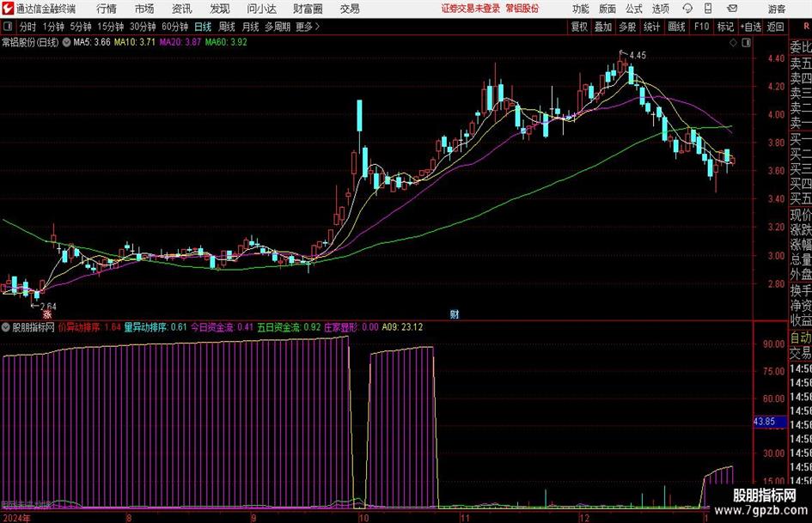Click the 价异动排序 indicator label

(89, 327)
